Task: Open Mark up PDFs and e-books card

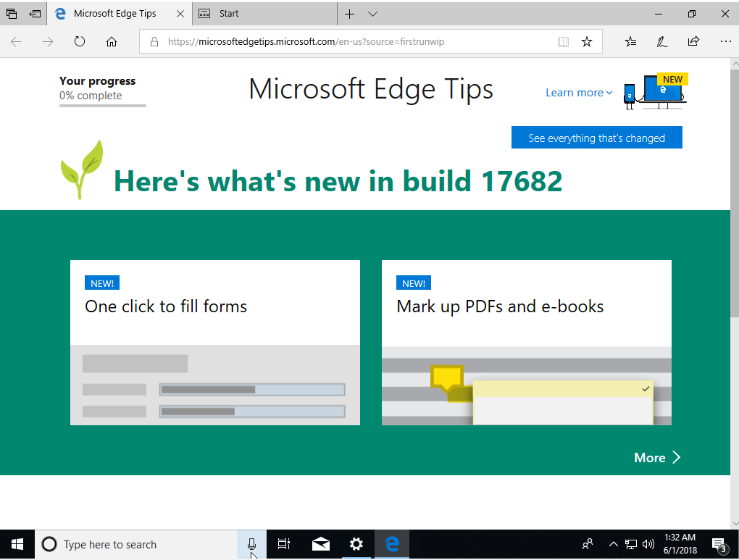Action: click(527, 342)
